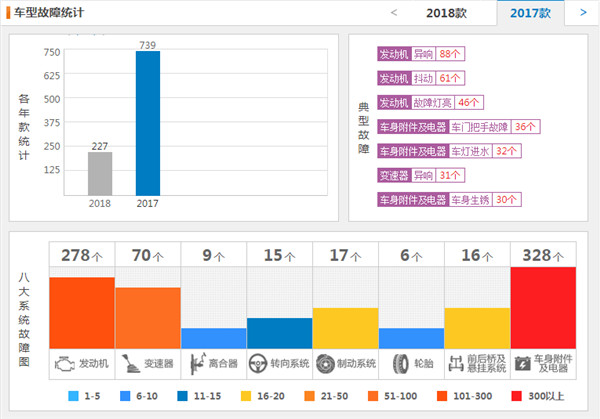
Task: Open the 车门把手故障 36个 fault tag
Action: tap(459, 127)
